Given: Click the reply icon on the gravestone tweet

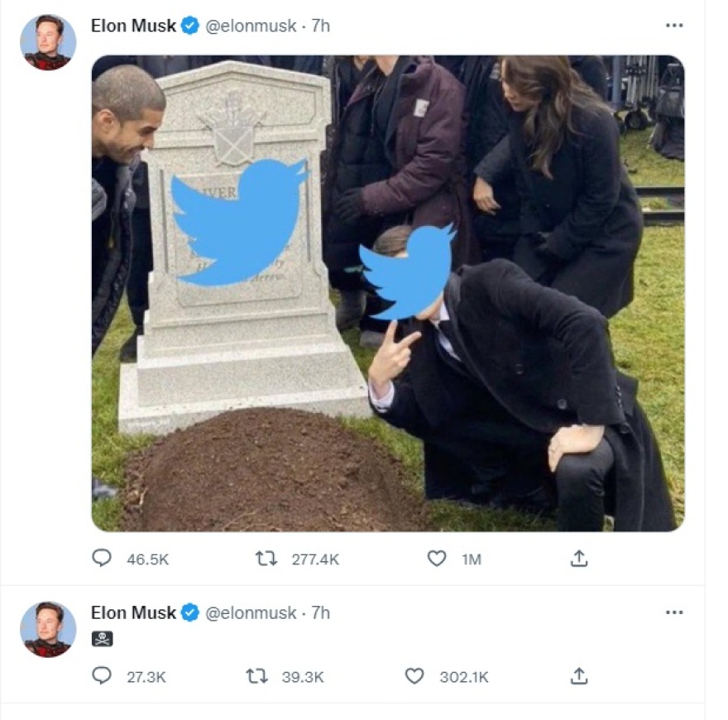Looking at the screenshot, I should (102, 559).
